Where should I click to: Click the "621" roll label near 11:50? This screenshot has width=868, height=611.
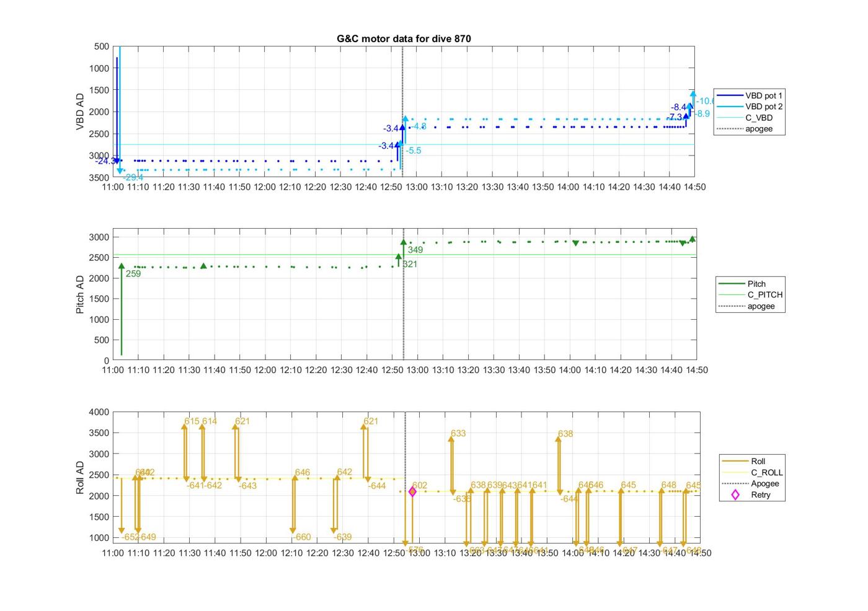point(242,421)
